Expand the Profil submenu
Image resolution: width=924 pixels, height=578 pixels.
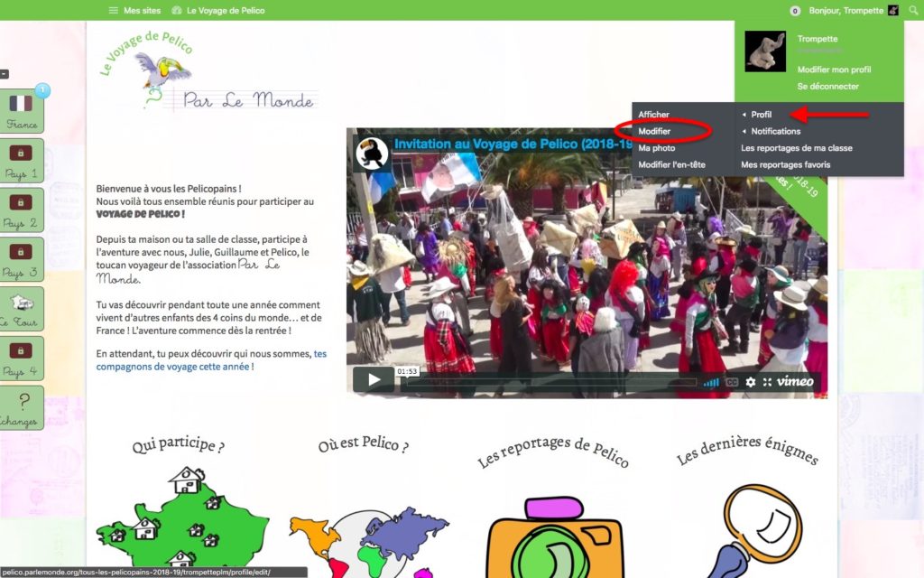[760, 115]
